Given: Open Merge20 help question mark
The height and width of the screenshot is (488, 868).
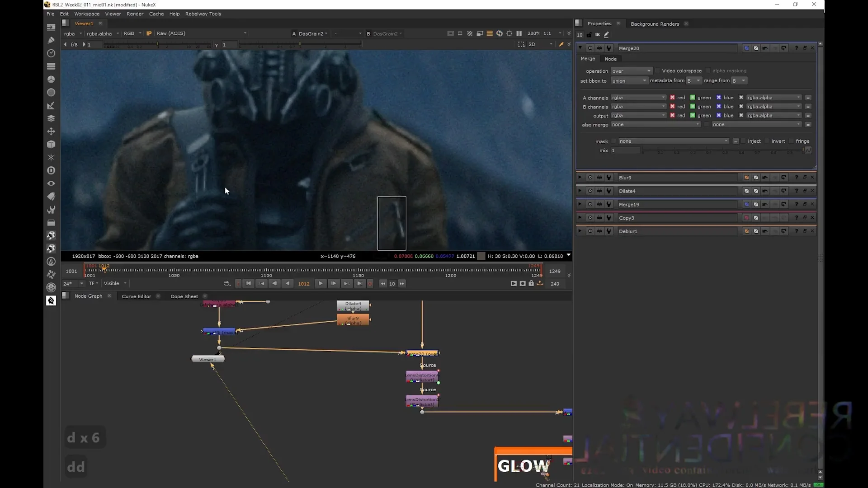Looking at the screenshot, I should (797, 48).
